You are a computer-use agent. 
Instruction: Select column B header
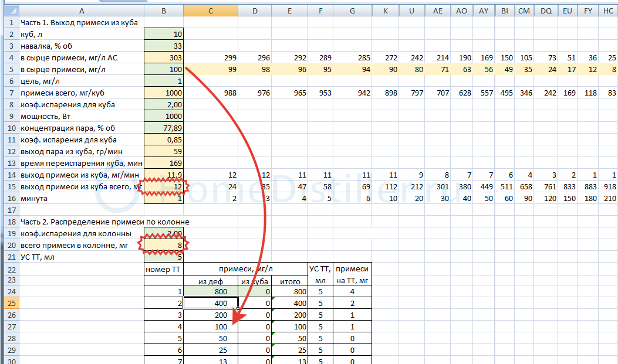click(164, 11)
